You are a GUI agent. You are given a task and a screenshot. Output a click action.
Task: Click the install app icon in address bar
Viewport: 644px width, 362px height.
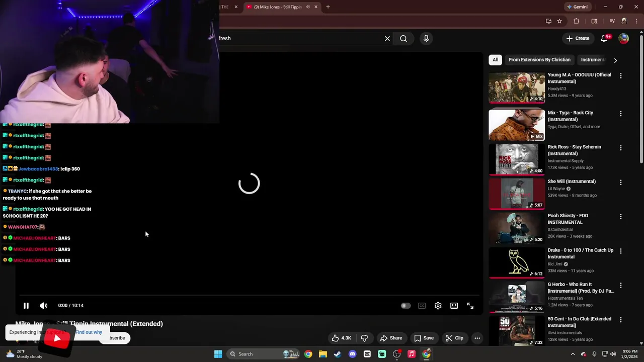[548, 21]
